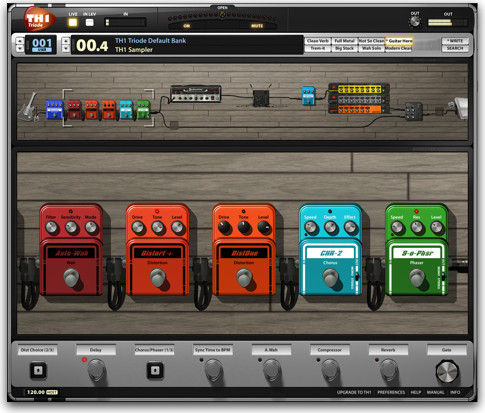
Task: Select the Full Metal preset
Action: (344, 41)
